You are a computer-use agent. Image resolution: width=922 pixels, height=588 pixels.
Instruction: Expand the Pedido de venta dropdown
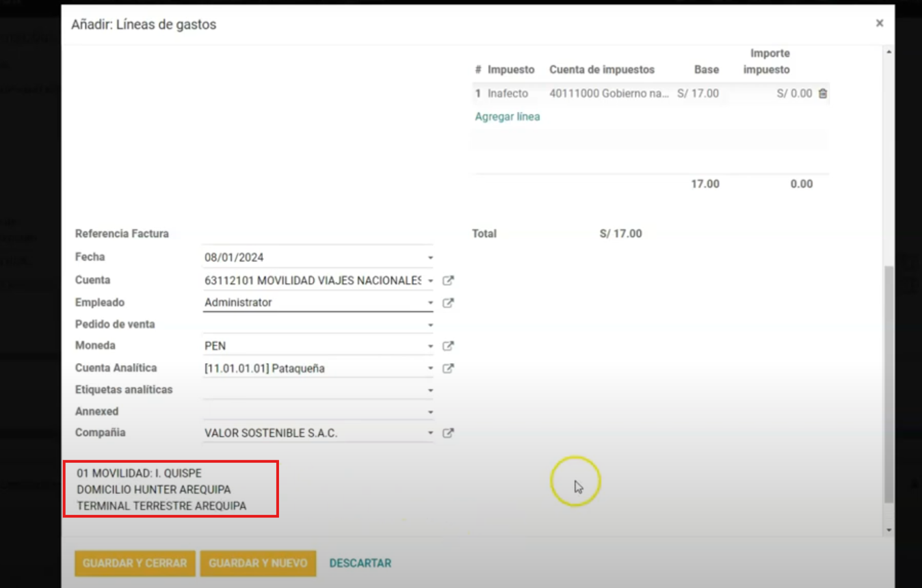430,325
